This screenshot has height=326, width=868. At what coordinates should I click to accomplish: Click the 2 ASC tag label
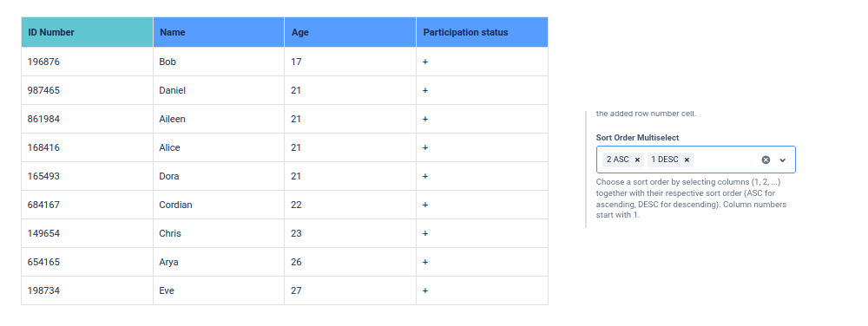pos(618,160)
